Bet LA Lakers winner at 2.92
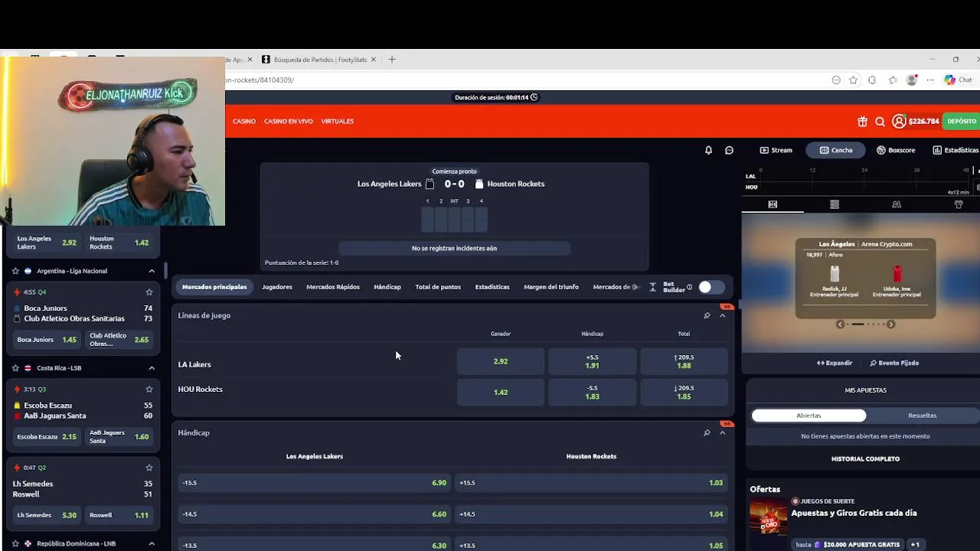 coord(501,361)
